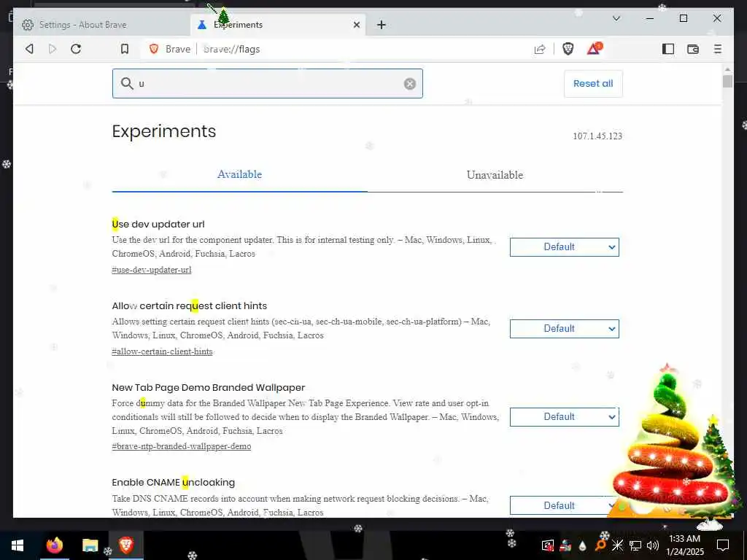Image resolution: width=747 pixels, height=560 pixels.
Task: Open the Brave main menu hamburger
Action: click(718, 49)
